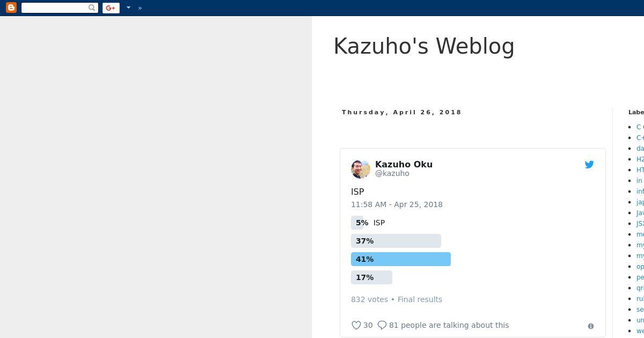Select the 5% ISP poll option
The width and height of the screenshot is (644, 338).
tap(368, 223)
